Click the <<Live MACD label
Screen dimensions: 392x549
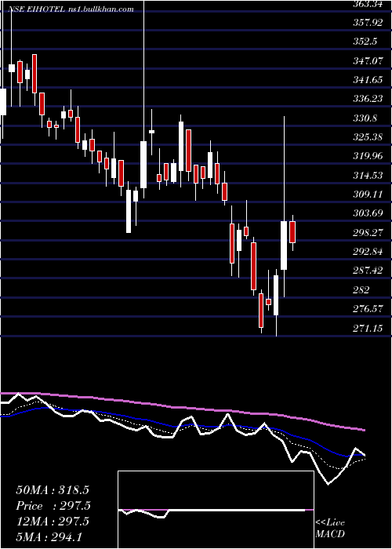click(x=330, y=528)
